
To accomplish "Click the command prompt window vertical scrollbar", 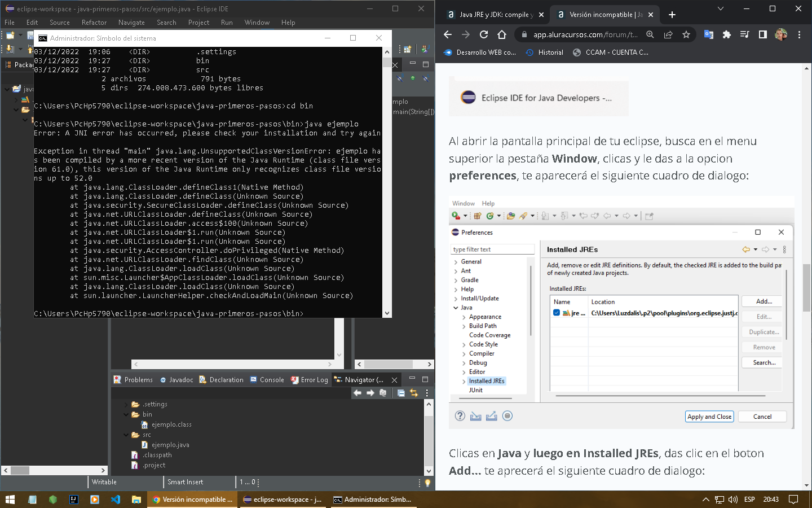I will [387, 182].
